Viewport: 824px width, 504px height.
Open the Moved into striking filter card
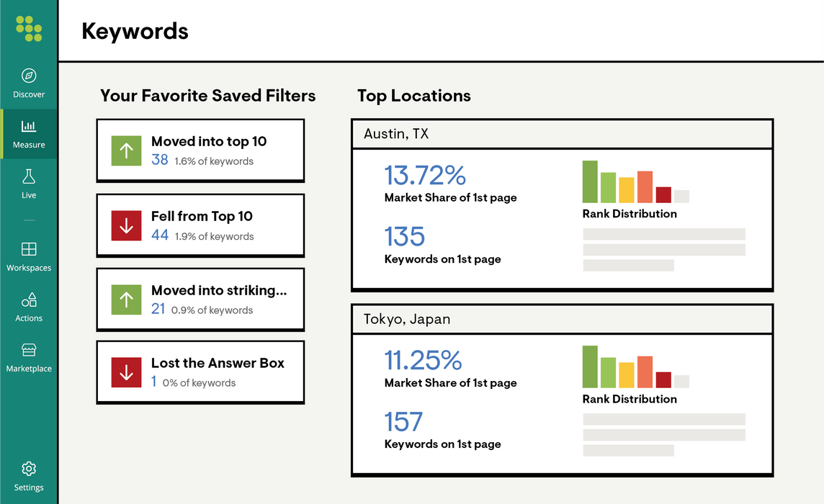click(x=200, y=300)
